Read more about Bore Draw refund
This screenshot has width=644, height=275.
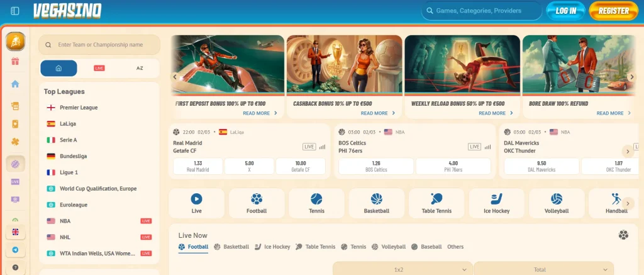click(614, 113)
